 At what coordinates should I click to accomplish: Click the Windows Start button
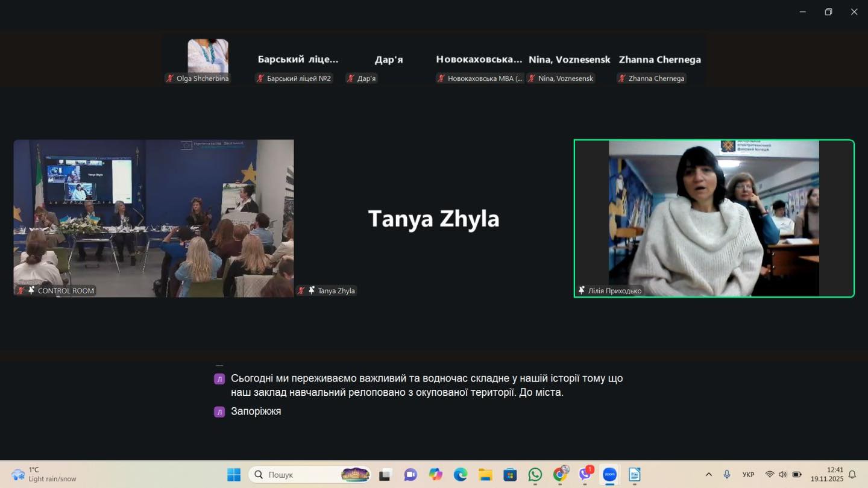tap(234, 475)
